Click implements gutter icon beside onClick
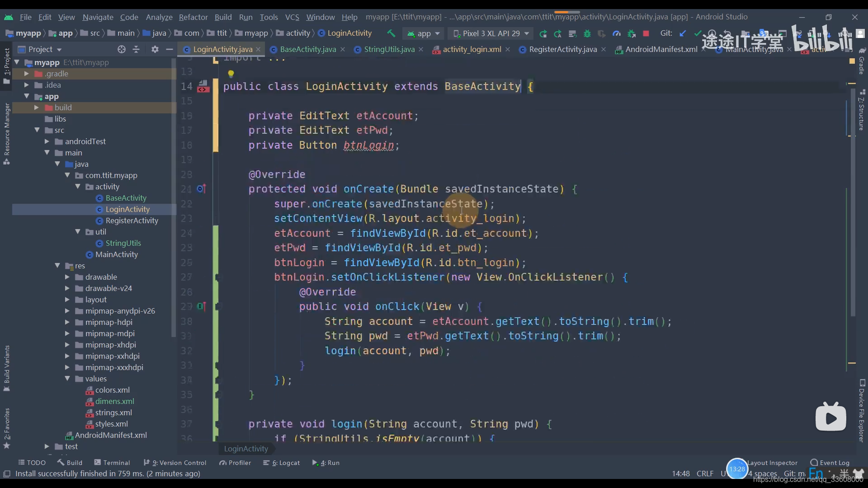Viewport: 868px width, 488px height. 202,306
